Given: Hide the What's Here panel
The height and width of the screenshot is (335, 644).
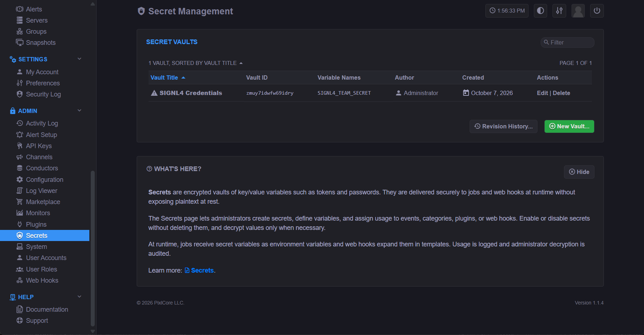Looking at the screenshot, I should (x=579, y=172).
